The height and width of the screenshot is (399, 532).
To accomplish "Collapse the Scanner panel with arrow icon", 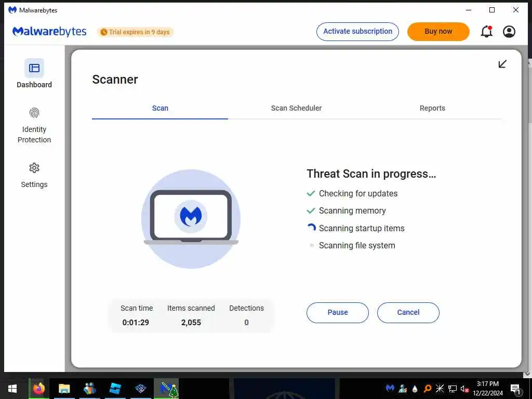I will tap(502, 64).
